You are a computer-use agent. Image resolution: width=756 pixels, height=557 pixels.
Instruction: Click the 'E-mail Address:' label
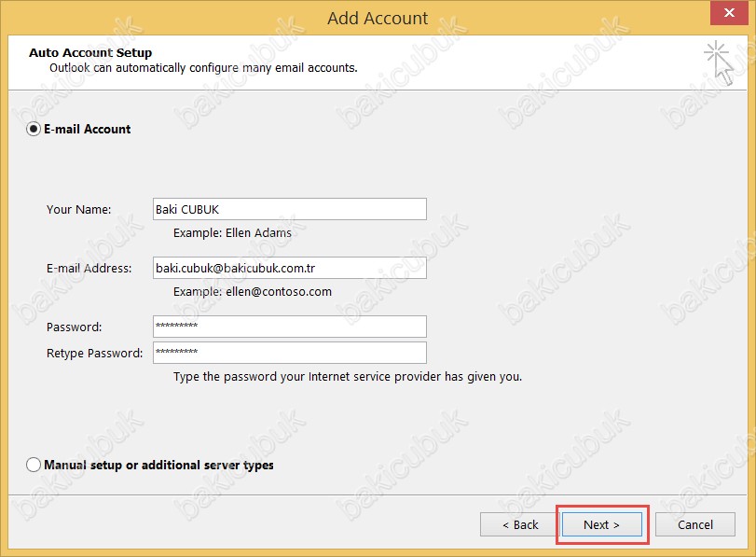pos(89,269)
